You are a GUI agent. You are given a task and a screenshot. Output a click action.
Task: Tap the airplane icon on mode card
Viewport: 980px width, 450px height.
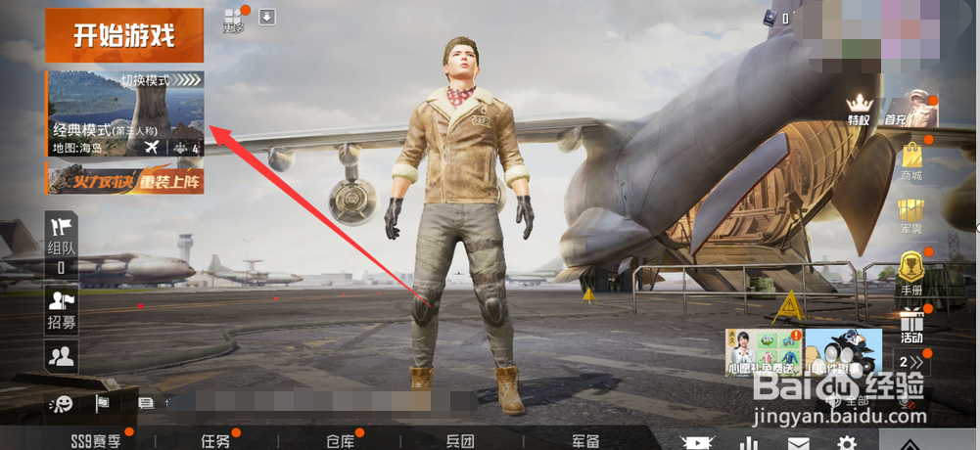tap(151, 148)
